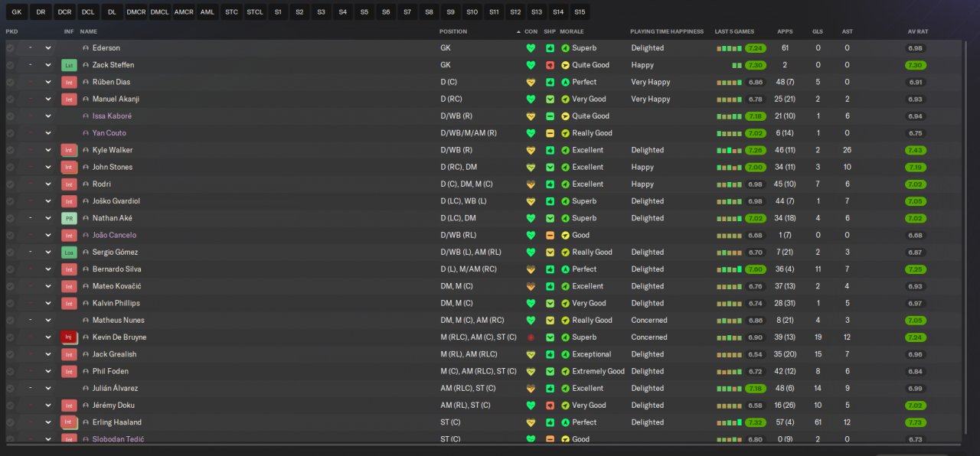Click Bernardo Silva's condition heart icon

[x=531, y=269]
